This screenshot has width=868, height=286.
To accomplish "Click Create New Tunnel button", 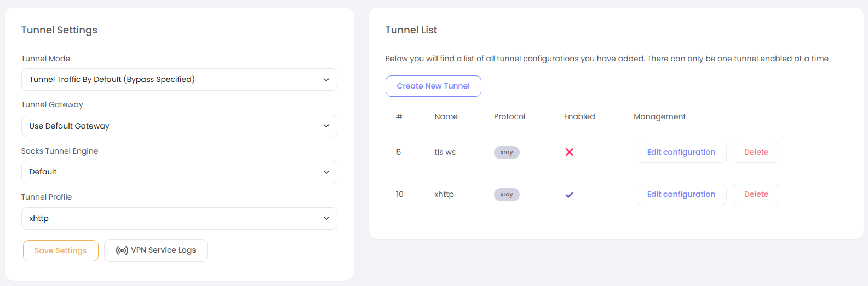I will (433, 86).
